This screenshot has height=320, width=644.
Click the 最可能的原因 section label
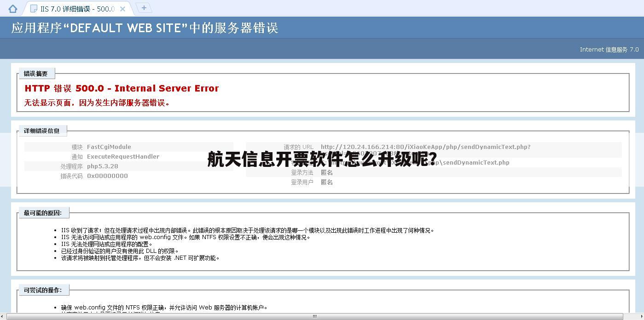click(43, 213)
